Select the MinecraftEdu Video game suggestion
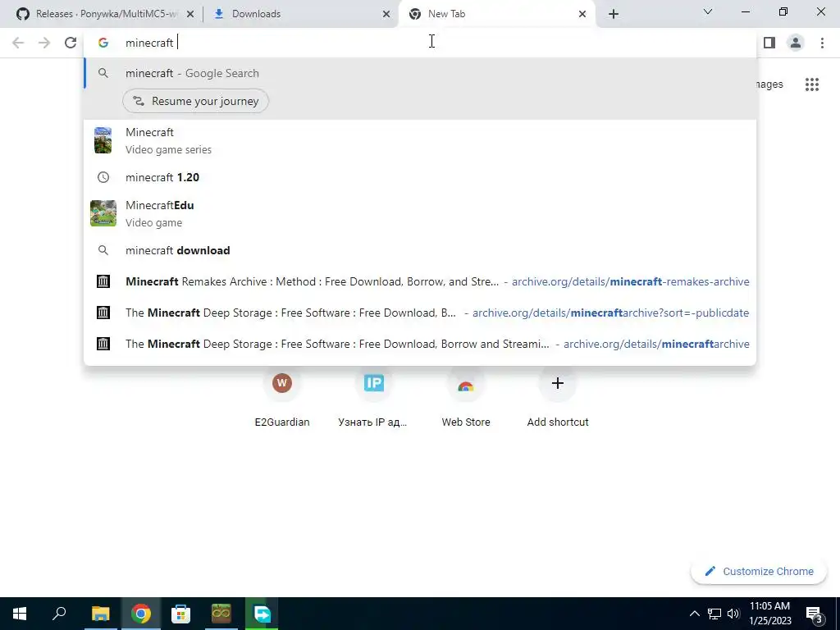840x630 pixels. tap(420, 214)
